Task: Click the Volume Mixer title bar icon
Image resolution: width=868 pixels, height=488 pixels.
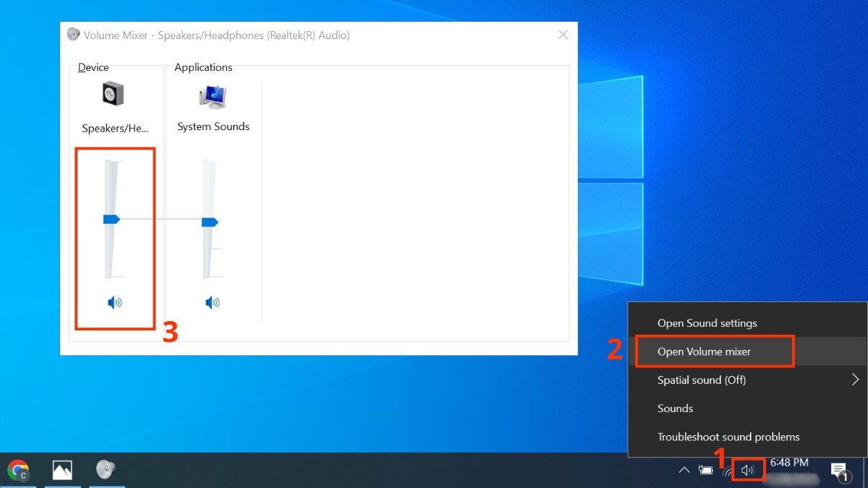Action: (73, 34)
